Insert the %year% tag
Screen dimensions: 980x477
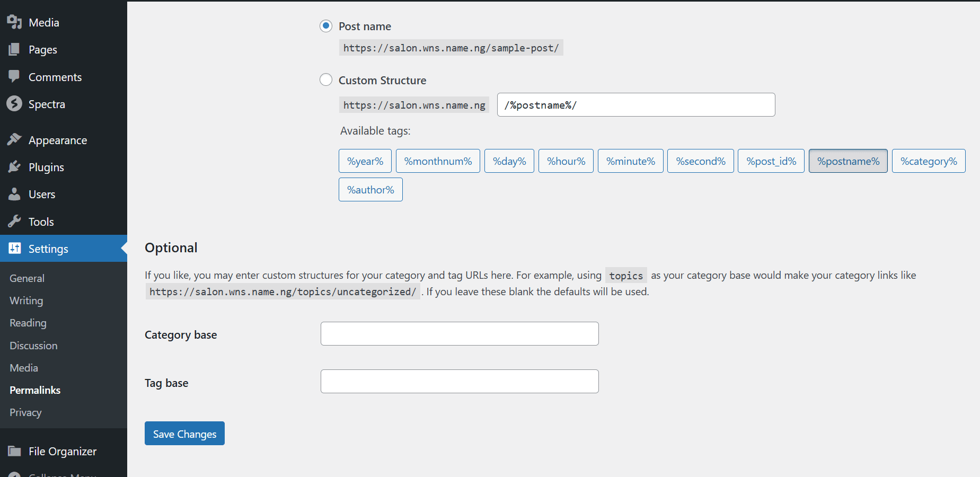coord(365,161)
